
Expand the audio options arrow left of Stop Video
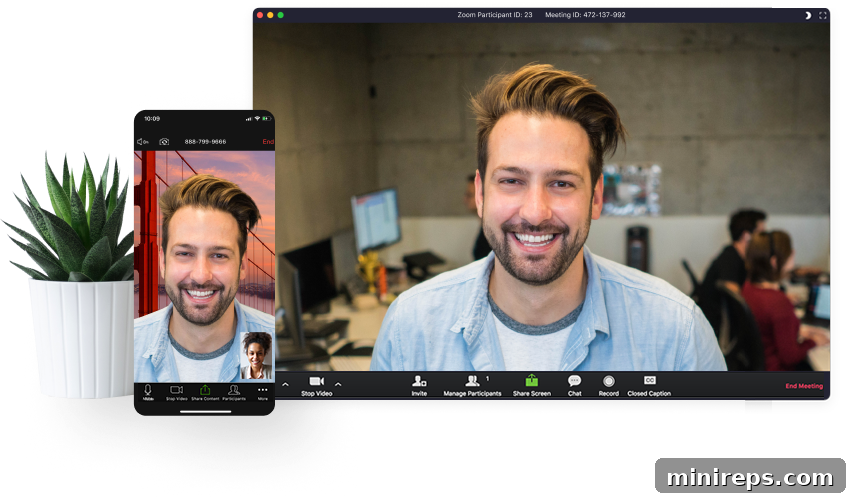click(x=285, y=385)
